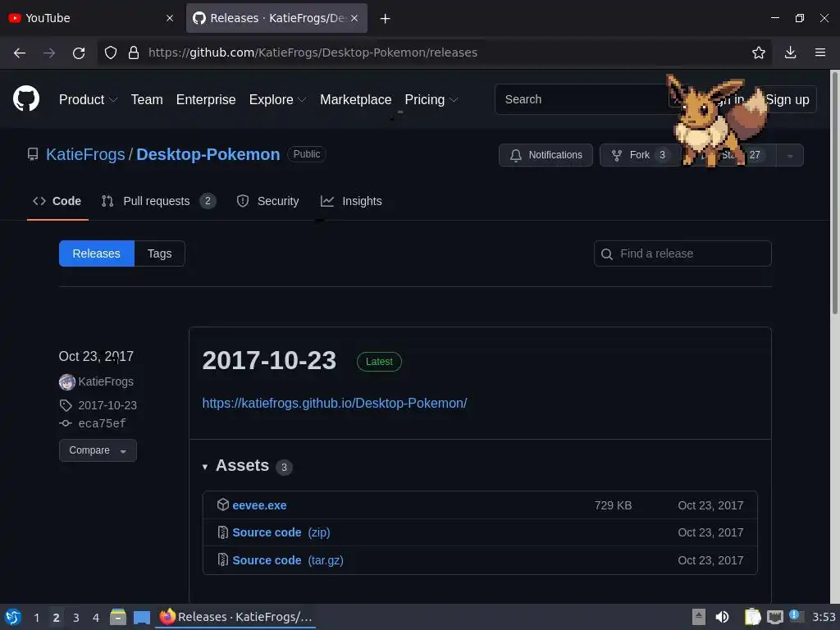Switch to workspace 1 in taskbar
This screenshot has width=840, height=630.
pos(36,618)
